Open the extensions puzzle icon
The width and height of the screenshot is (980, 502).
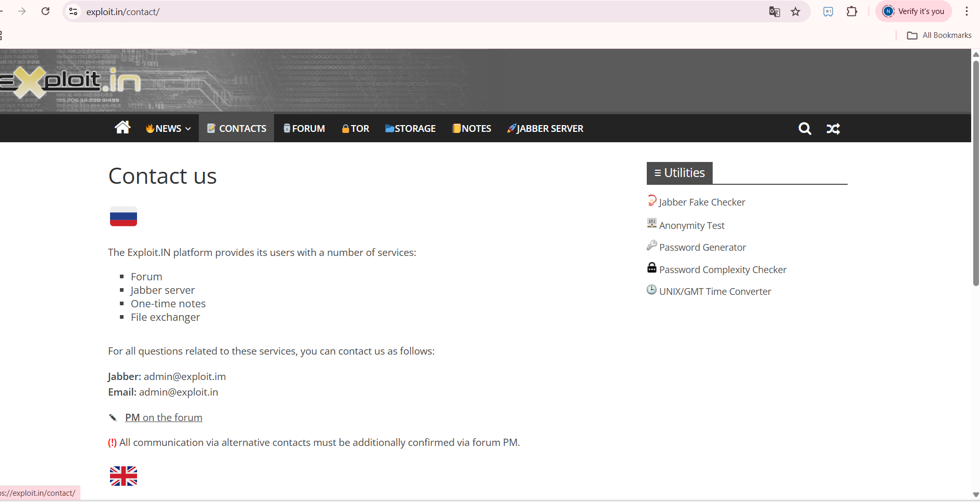852,11
